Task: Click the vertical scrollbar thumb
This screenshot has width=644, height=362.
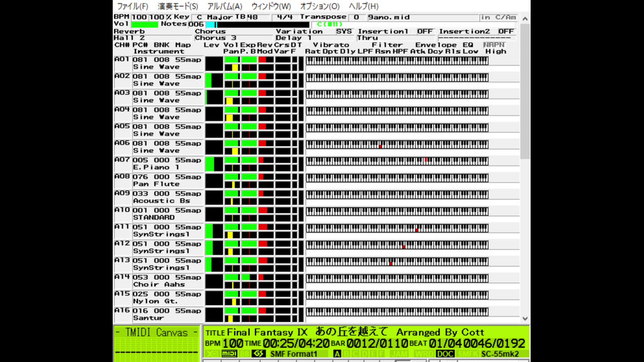Action: coord(525,91)
